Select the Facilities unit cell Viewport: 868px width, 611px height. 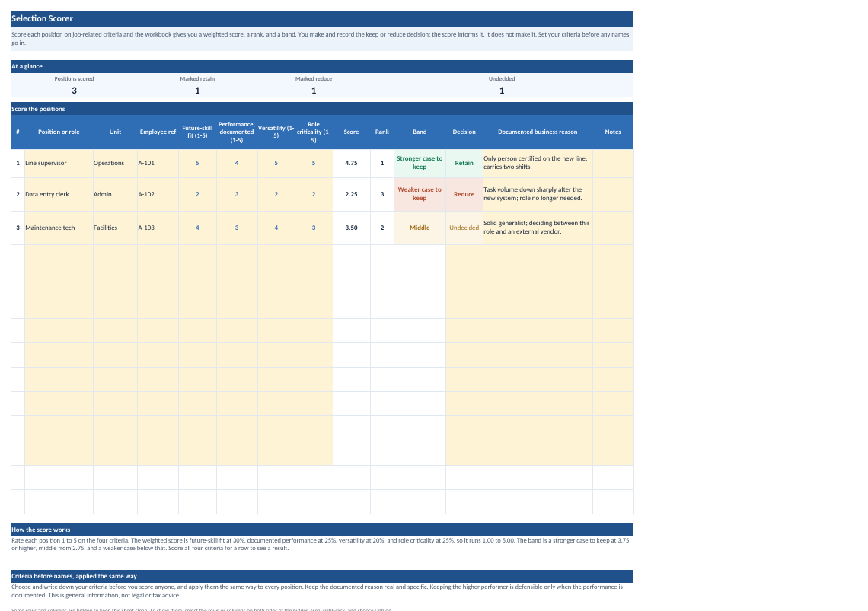pos(115,228)
